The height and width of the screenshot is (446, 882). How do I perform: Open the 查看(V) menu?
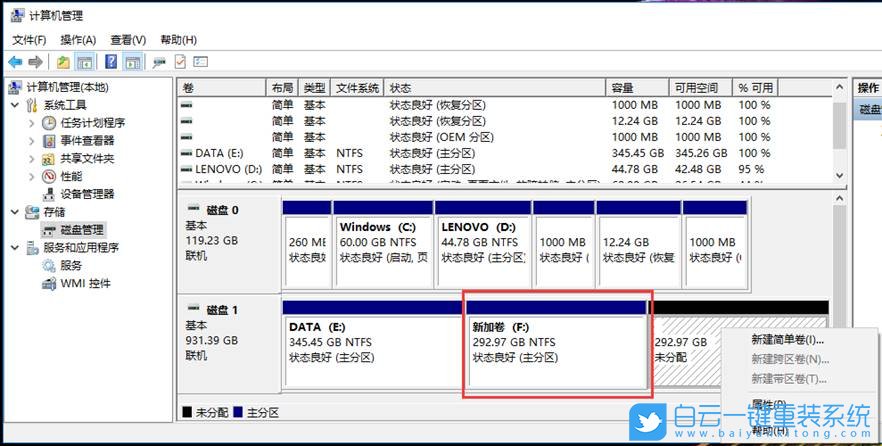coord(128,40)
